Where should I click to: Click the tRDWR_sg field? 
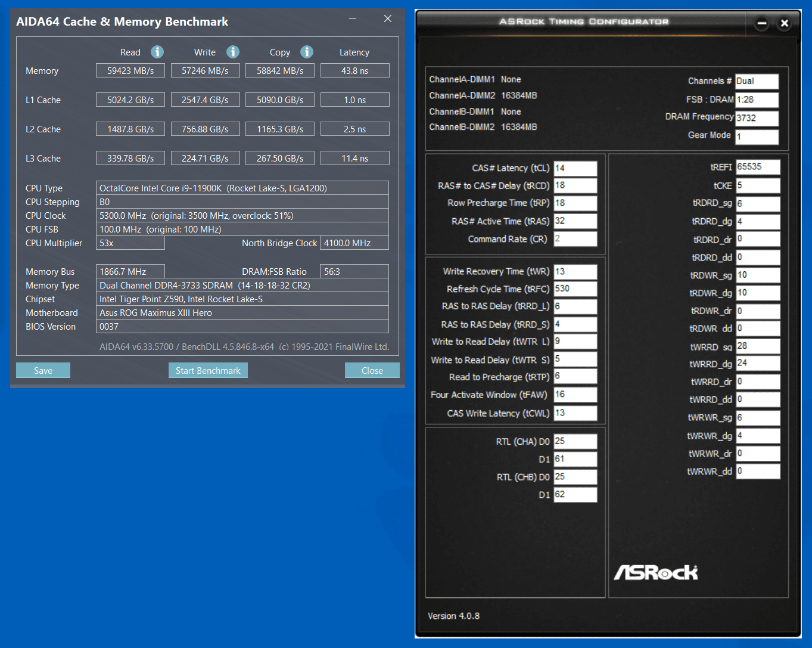tap(758, 275)
